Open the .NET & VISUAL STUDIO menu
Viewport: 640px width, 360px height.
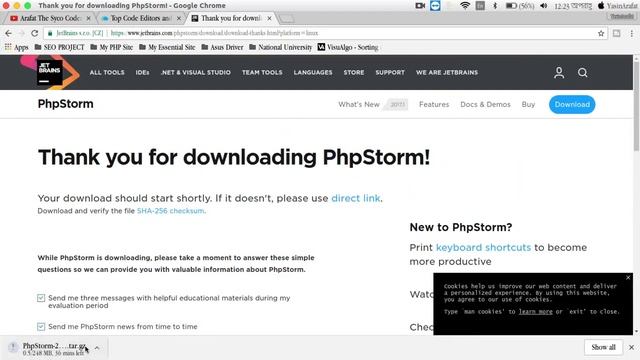[x=196, y=72]
